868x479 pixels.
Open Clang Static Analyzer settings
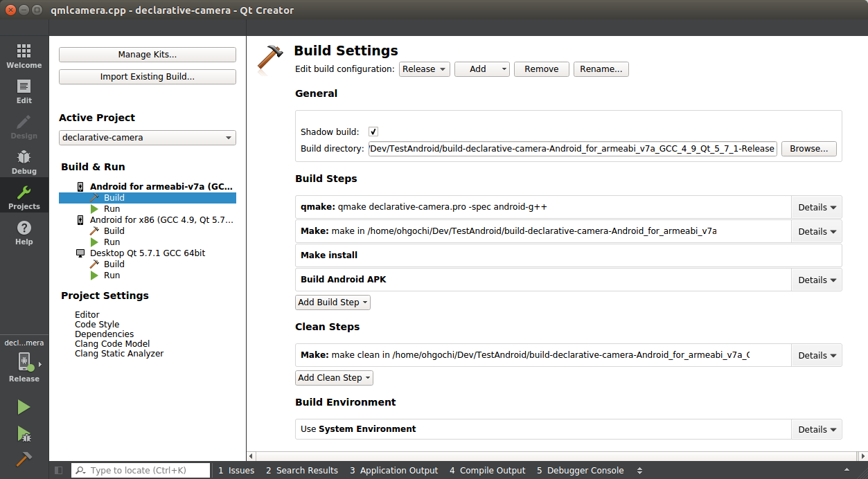coord(119,354)
